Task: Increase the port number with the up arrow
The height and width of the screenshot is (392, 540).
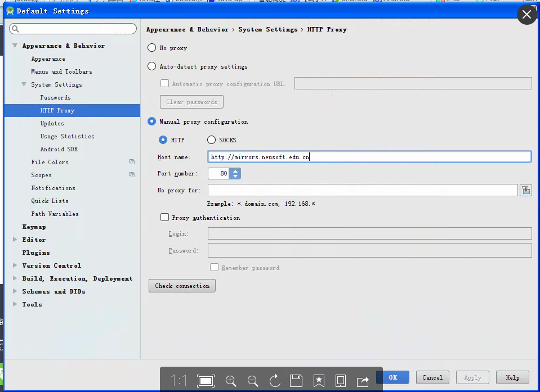Action: pyautogui.click(x=235, y=171)
